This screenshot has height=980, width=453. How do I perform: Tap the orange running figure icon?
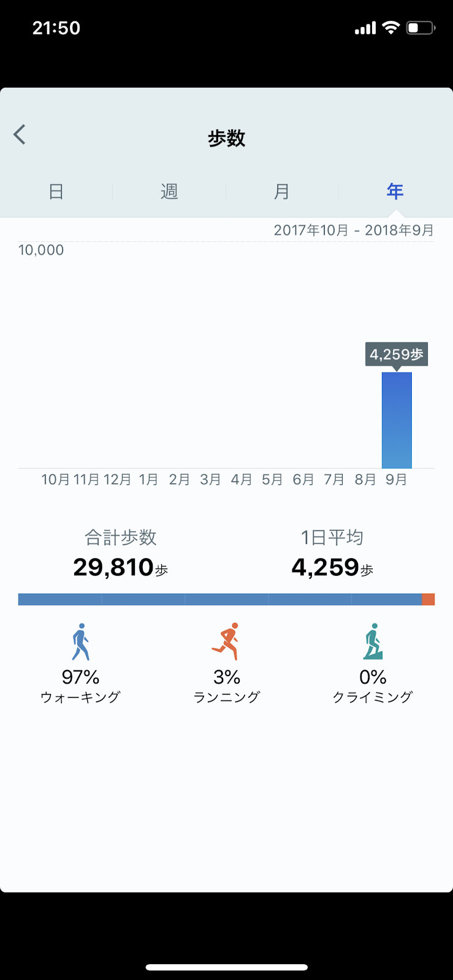226,642
